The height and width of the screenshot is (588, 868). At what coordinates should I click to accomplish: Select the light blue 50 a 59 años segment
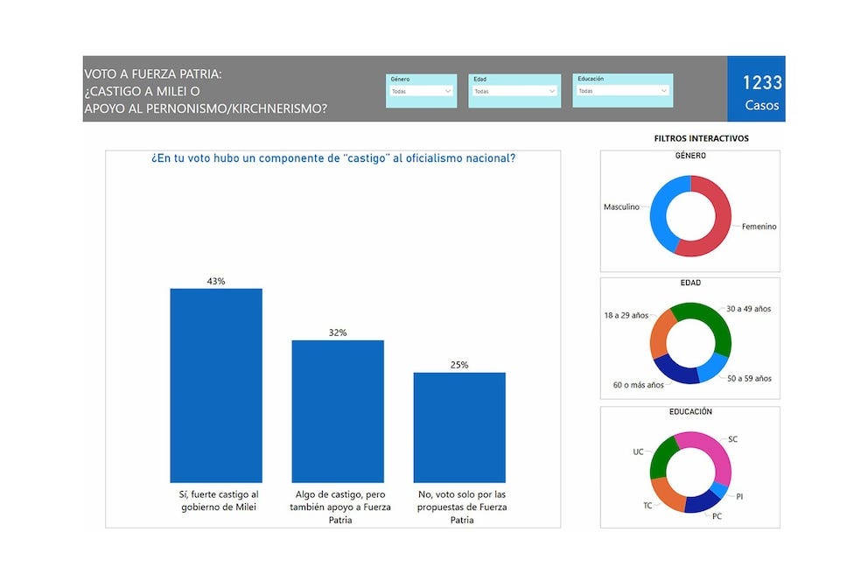pos(712,367)
